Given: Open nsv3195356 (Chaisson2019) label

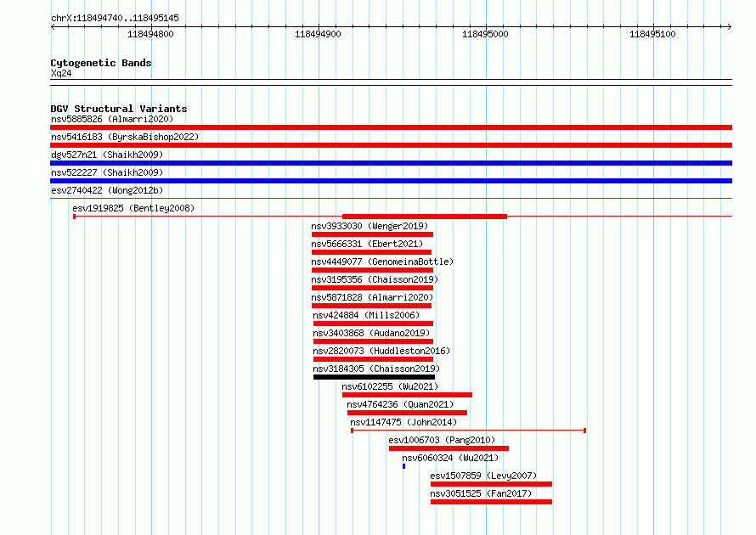Looking at the screenshot, I should coord(375,279).
